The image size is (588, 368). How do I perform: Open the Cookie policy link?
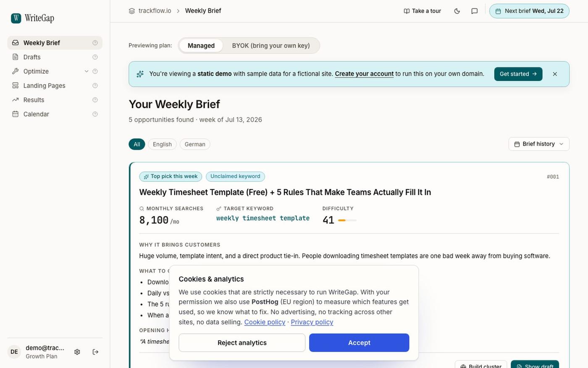coord(265,322)
